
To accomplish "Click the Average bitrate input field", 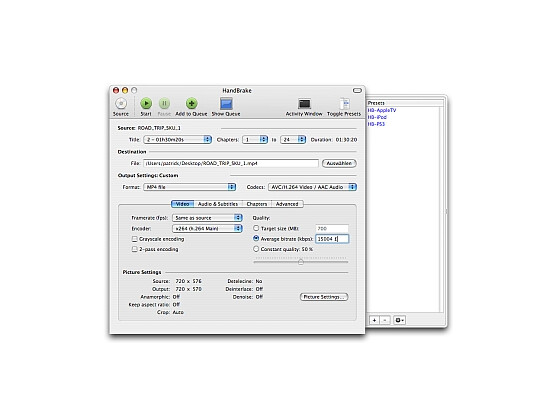I will coord(332,239).
